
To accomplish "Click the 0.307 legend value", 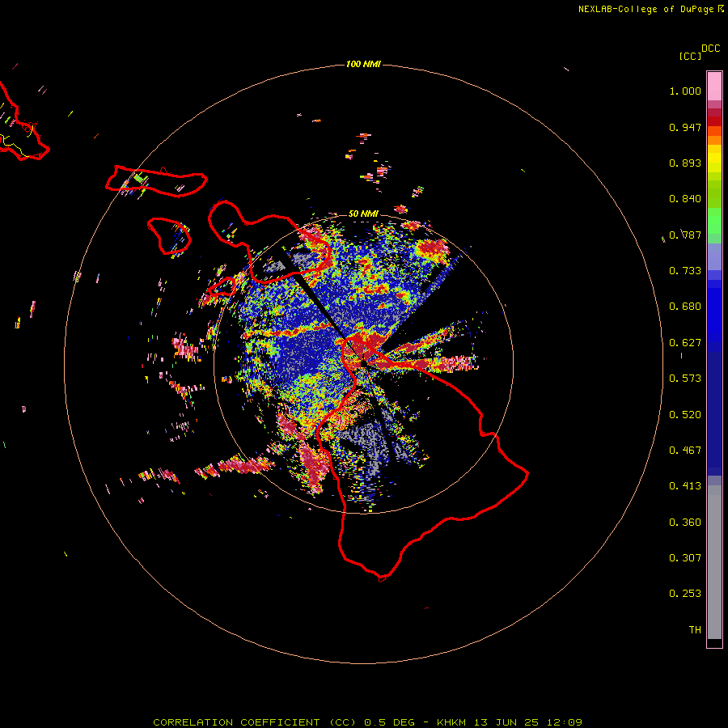I will (685, 558).
